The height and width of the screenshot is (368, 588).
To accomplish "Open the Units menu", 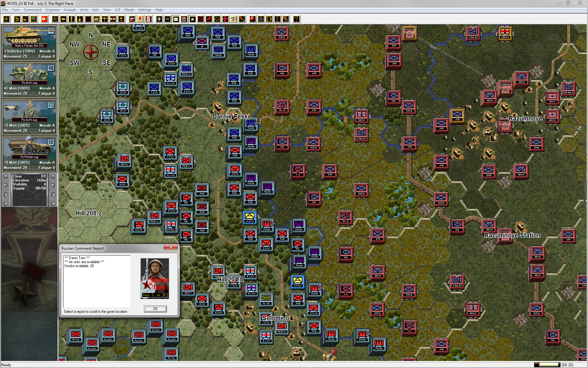I will tap(84, 10).
